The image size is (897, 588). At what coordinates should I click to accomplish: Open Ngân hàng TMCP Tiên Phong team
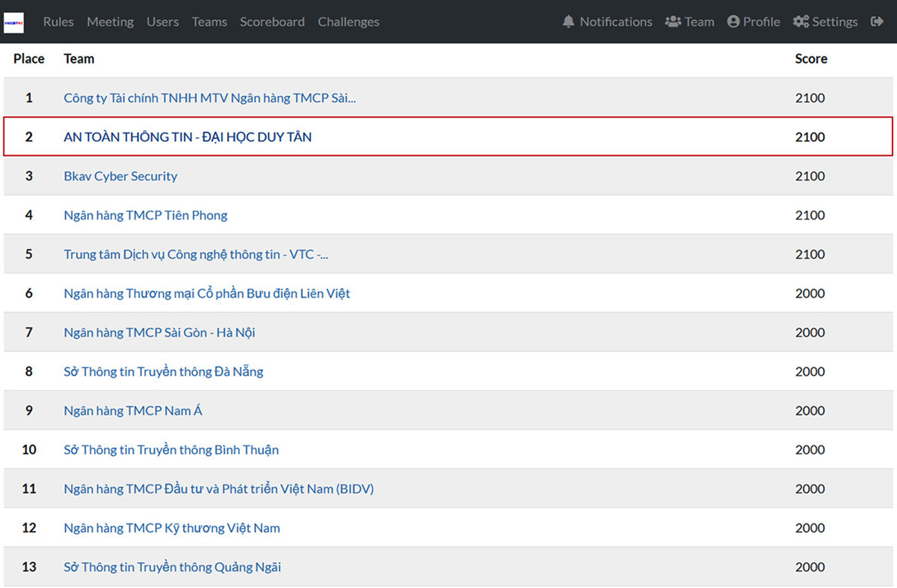(x=146, y=216)
